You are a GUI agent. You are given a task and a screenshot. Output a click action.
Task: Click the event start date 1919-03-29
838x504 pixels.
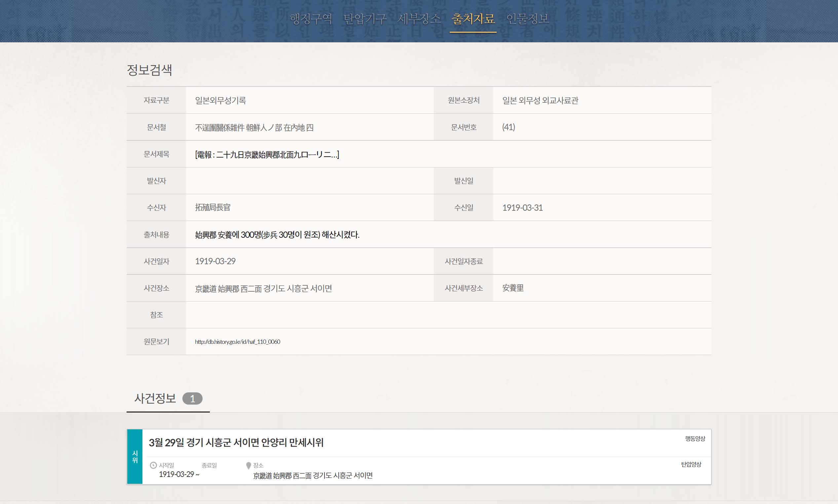[x=177, y=475]
